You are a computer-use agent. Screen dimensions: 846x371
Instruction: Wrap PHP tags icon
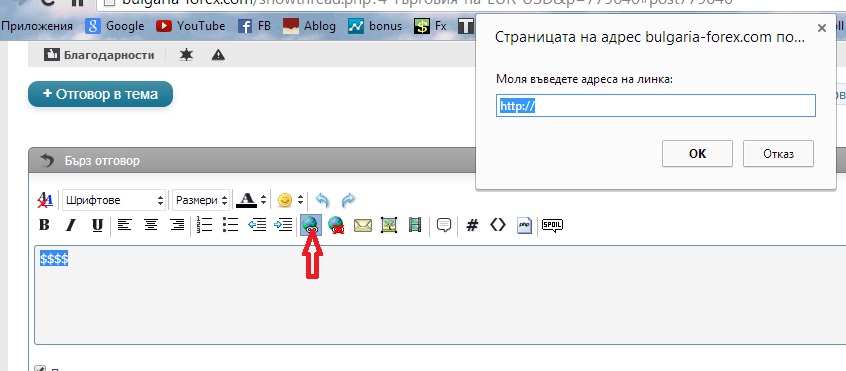click(x=524, y=225)
